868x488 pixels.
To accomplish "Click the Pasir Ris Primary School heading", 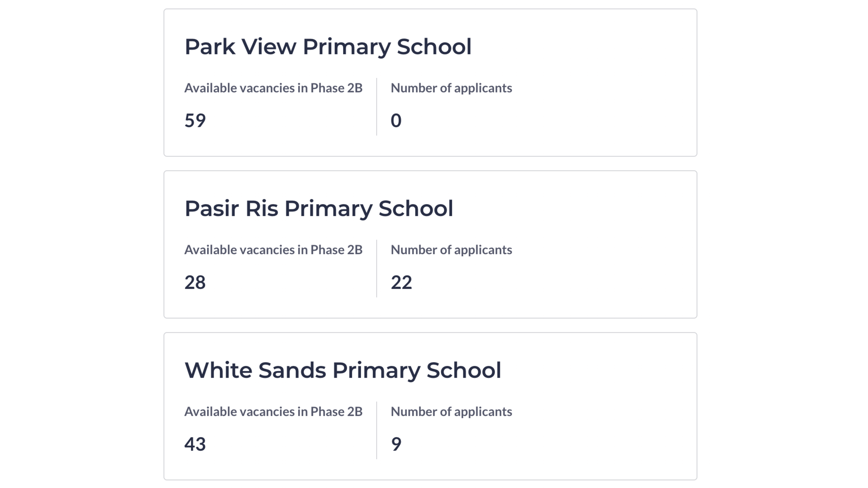I will [x=319, y=209].
